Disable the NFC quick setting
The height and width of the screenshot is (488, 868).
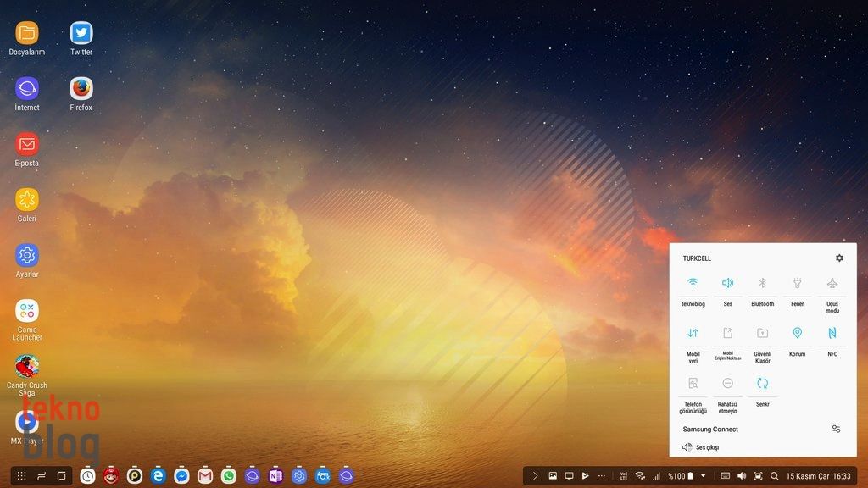click(x=832, y=333)
